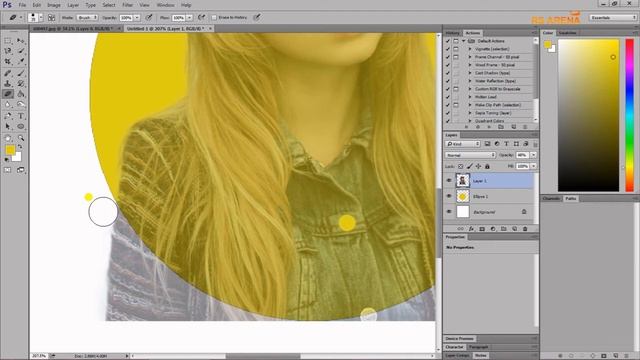Select the Horizontal Type tool
The image size is (640, 360).
click(x=21, y=116)
